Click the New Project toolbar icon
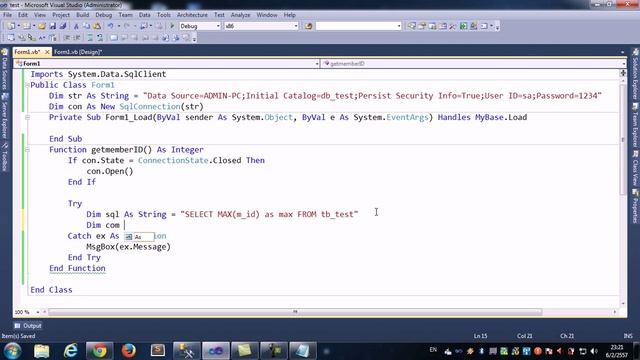The width and height of the screenshot is (640, 360). click(x=11, y=26)
